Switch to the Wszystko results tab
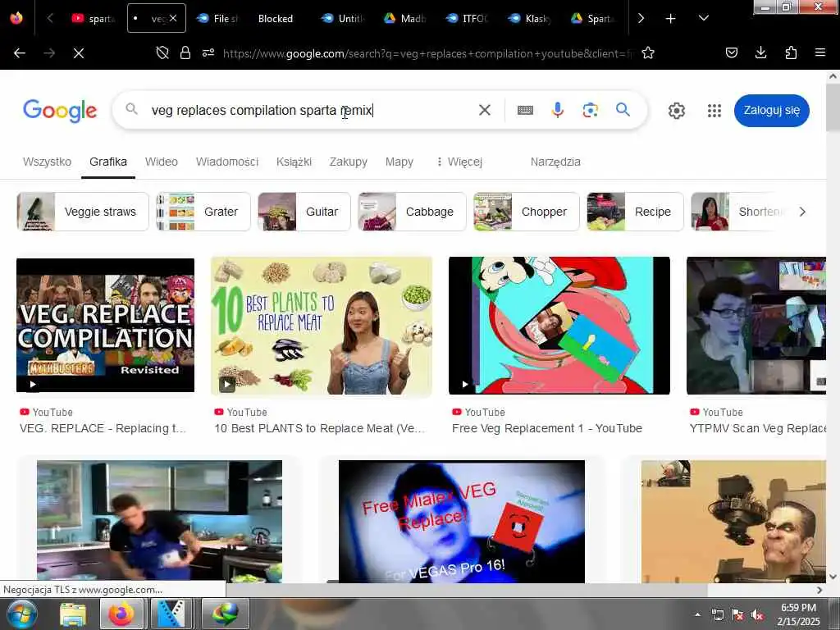This screenshot has height=630, width=840. coord(47,162)
